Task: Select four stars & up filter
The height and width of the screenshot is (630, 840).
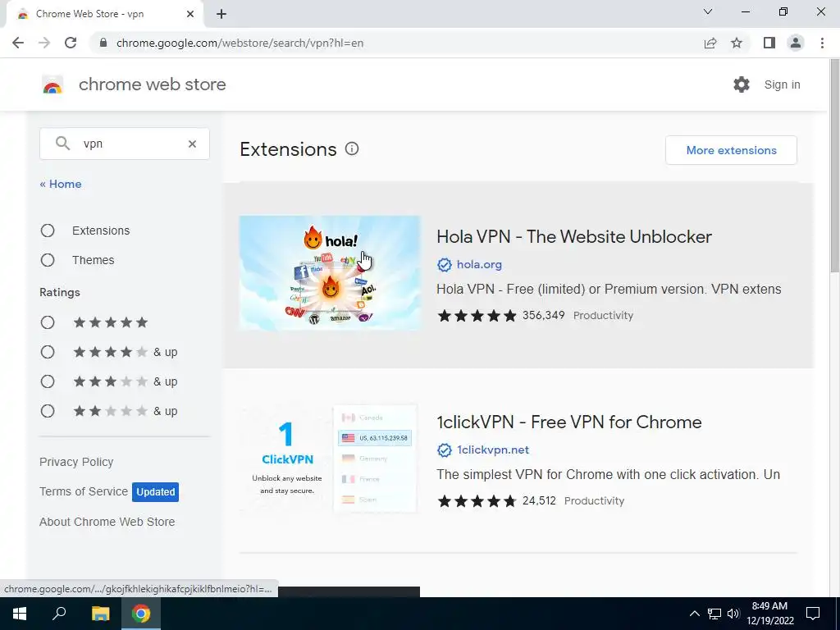Action: pos(48,352)
